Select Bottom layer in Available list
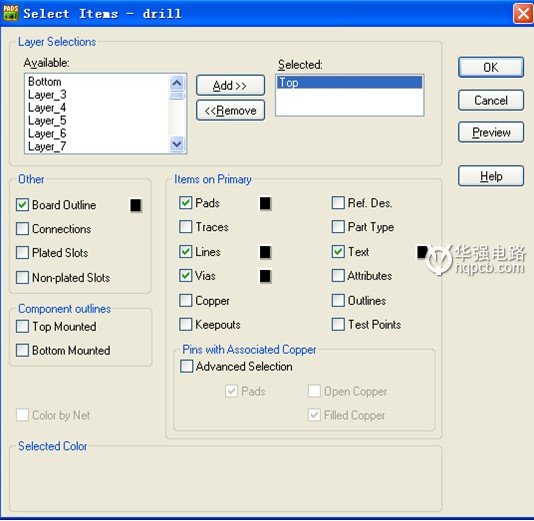Image resolution: width=534 pixels, height=521 pixels. [x=45, y=82]
